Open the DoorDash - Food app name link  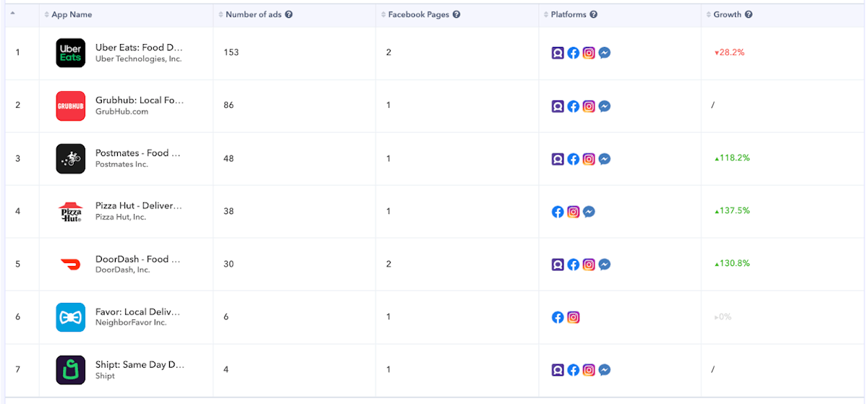[137, 259]
